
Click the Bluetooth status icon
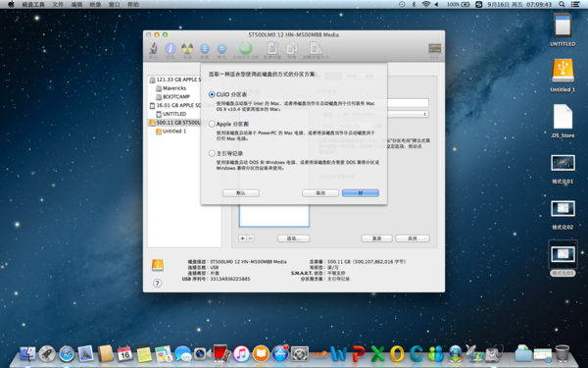click(414, 5)
